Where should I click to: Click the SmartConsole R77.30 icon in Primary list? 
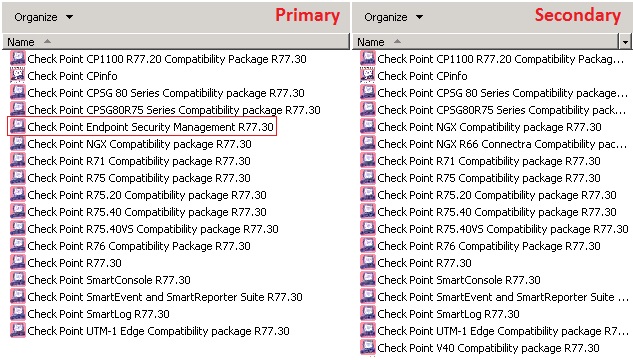17,279
